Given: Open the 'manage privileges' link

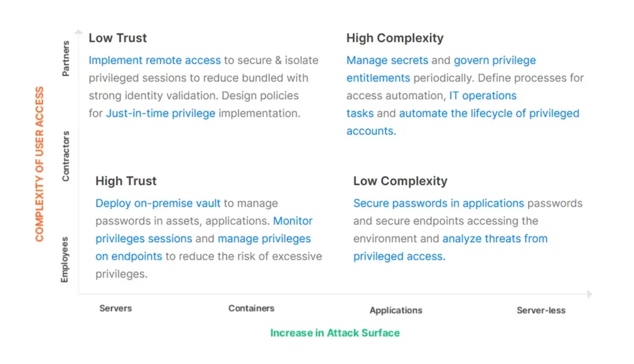Looking at the screenshot, I should tap(264, 238).
